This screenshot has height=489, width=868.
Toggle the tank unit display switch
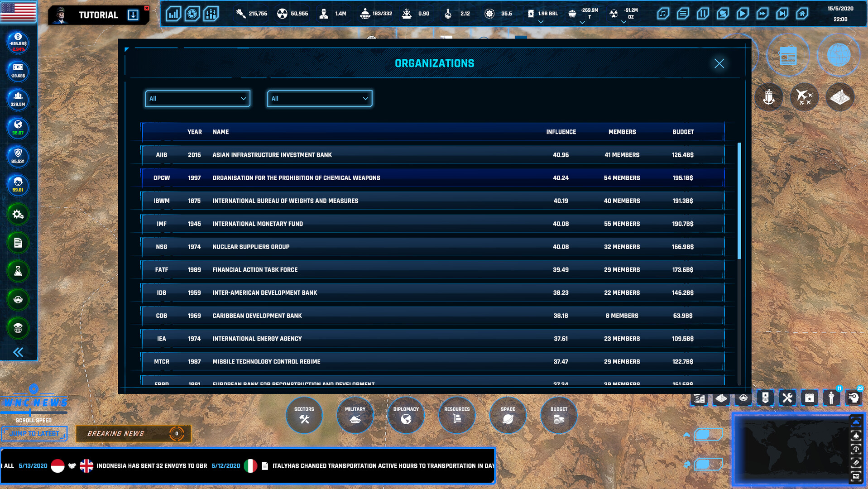point(708,435)
